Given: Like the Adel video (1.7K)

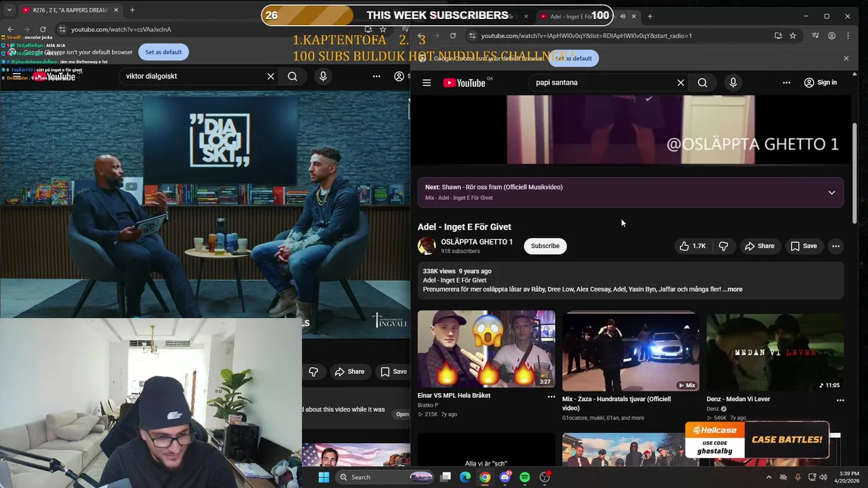Looking at the screenshot, I should [x=692, y=246].
